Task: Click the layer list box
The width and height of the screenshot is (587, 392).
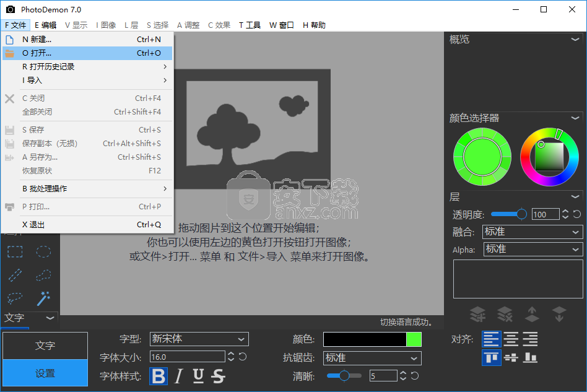Action: 518,279
